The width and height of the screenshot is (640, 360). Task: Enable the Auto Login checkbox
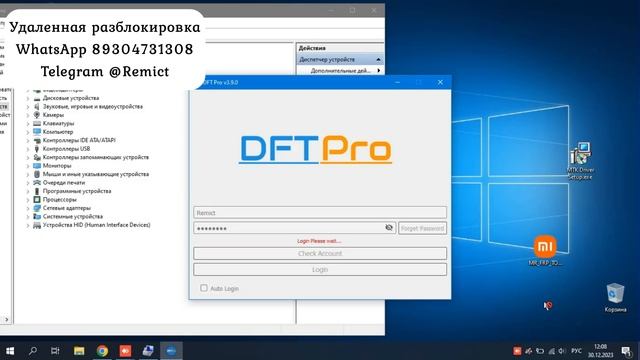(204, 288)
